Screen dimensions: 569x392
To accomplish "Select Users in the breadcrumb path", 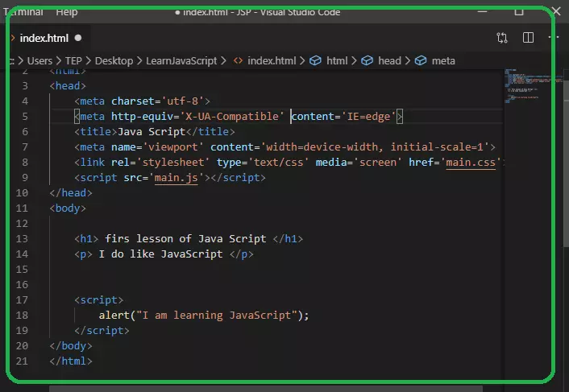I will point(39,61).
